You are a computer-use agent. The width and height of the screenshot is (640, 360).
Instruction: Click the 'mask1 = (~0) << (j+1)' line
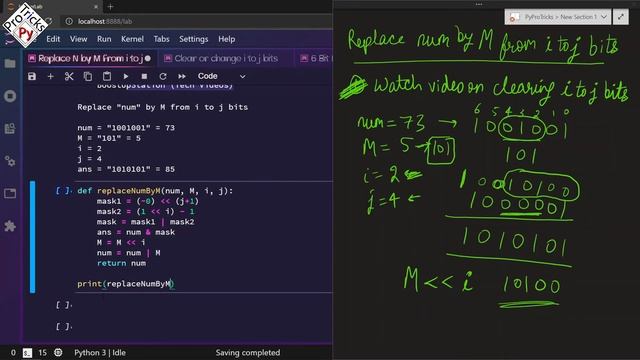point(148,201)
